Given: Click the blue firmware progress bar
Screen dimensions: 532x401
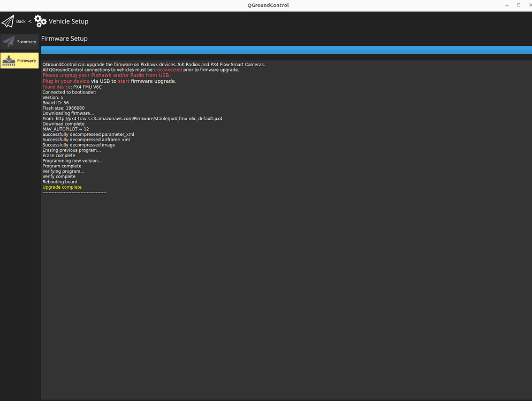Looking at the screenshot, I should (287, 49).
